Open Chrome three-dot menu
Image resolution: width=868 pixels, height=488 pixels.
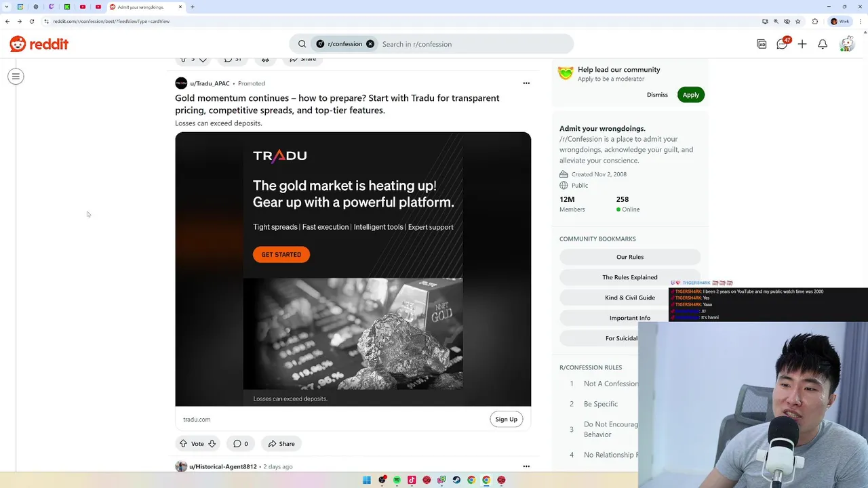(860, 21)
